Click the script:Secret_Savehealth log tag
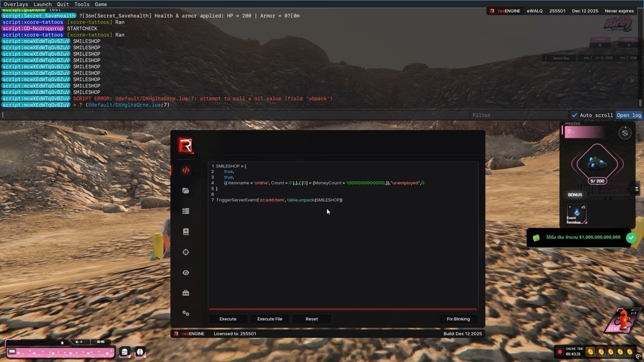Viewport: 644px width, 362px height. [x=39, y=16]
